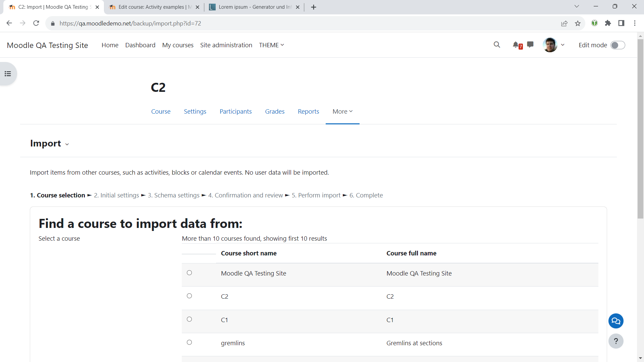Open the tab search dropdown
This screenshot has width=644, height=362.
pyautogui.click(x=577, y=7)
